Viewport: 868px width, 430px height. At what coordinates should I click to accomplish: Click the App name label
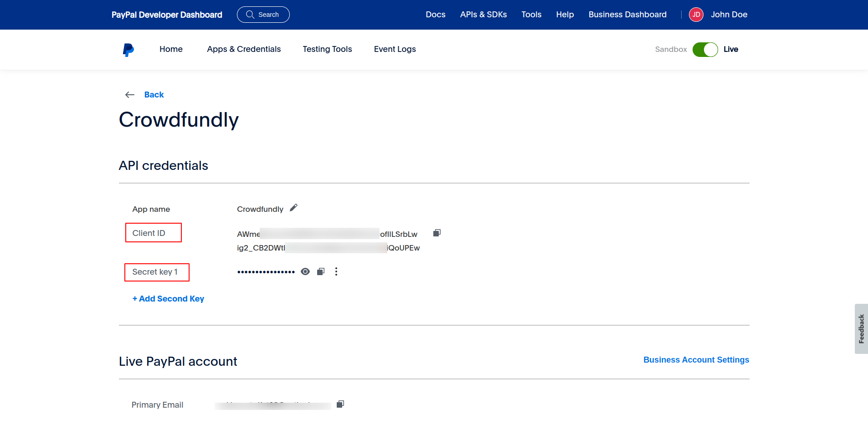pyautogui.click(x=151, y=209)
